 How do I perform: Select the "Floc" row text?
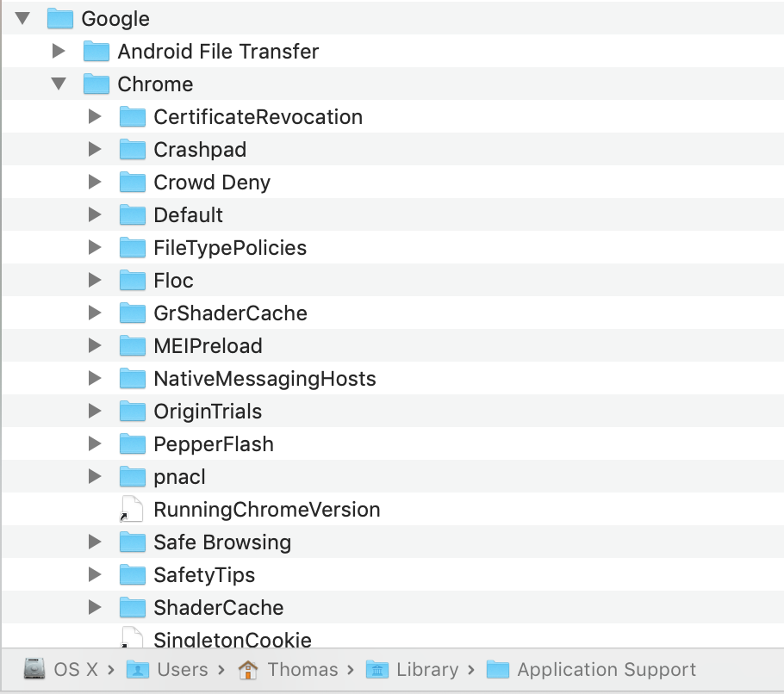(173, 281)
